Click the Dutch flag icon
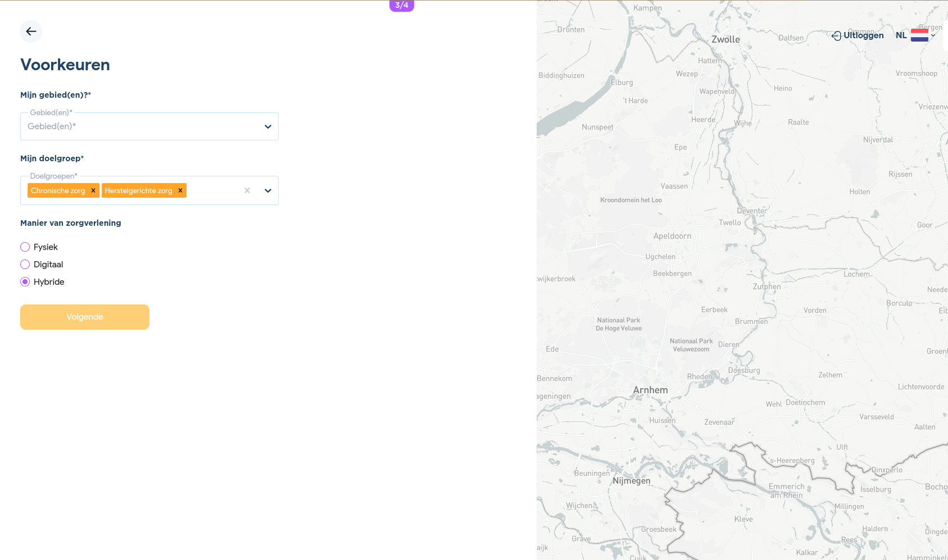948x560 pixels. click(919, 35)
